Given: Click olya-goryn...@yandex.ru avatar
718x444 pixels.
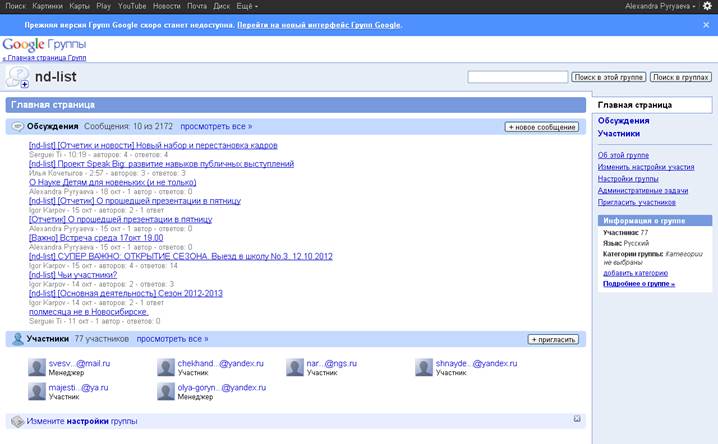Looking at the screenshot, I should tap(166, 392).
